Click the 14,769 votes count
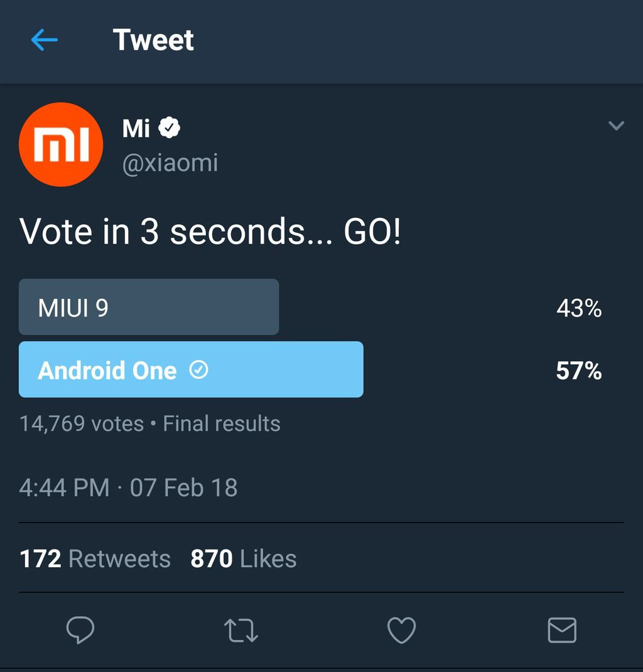 [x=82, y=424]
